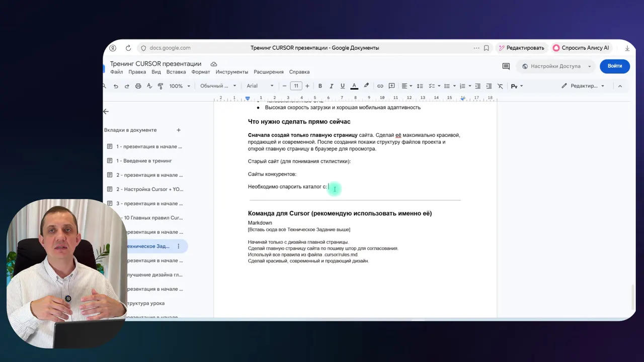Viewport: 644px width, 362px height.
Task: Open the 'Вид' menu
Action: click(156, 72)
